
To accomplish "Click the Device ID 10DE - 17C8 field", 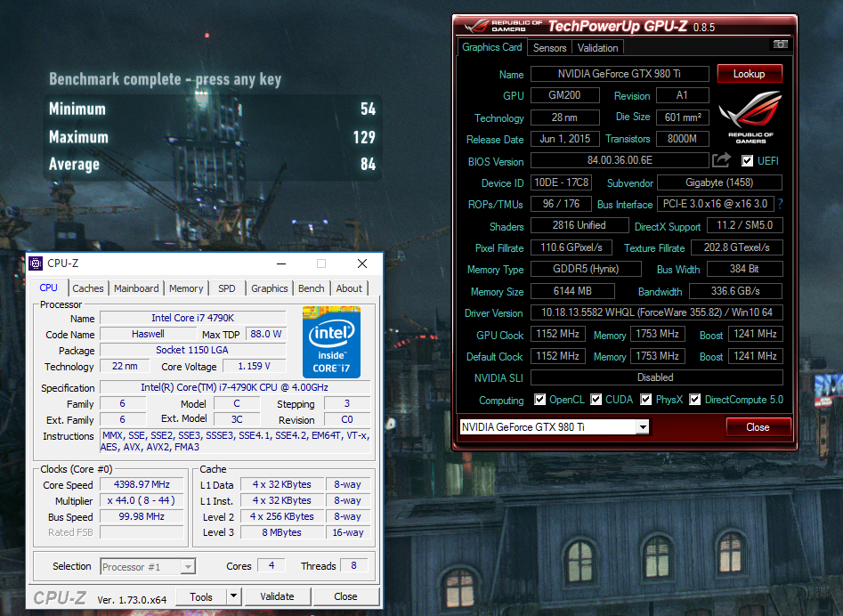I will 562,182.
